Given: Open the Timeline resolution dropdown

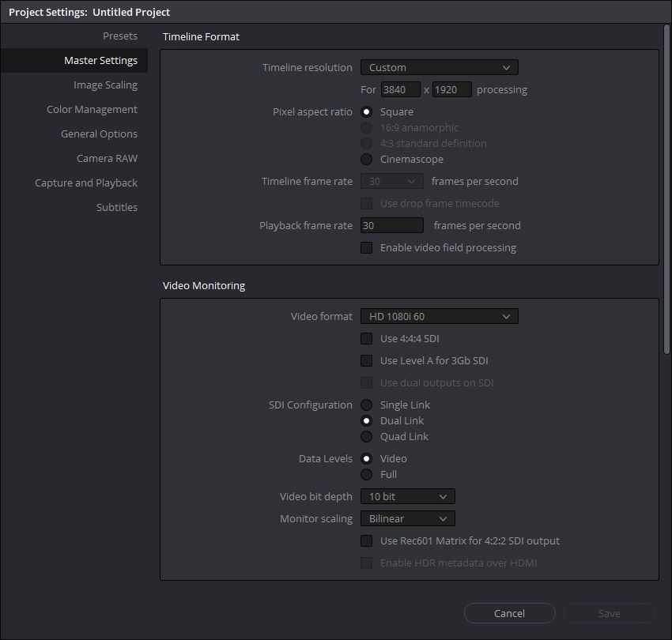Looking at the screenshot, I should click(440, 68).
